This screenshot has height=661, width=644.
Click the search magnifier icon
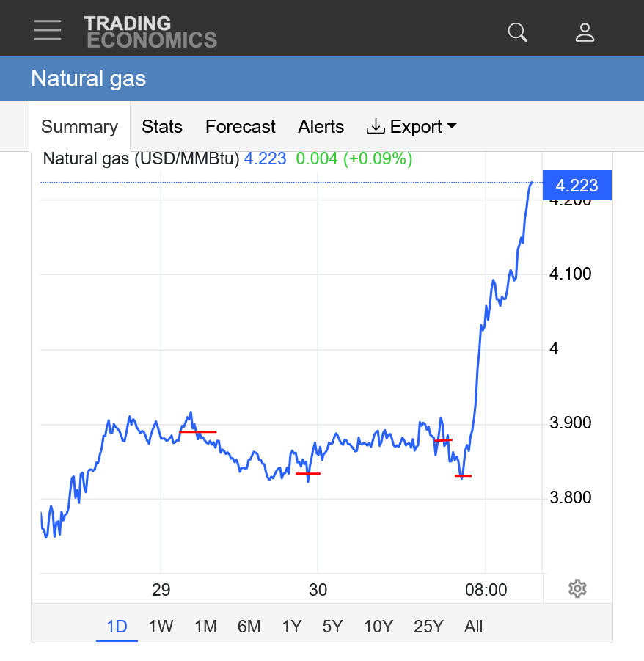tap(517, 32)
